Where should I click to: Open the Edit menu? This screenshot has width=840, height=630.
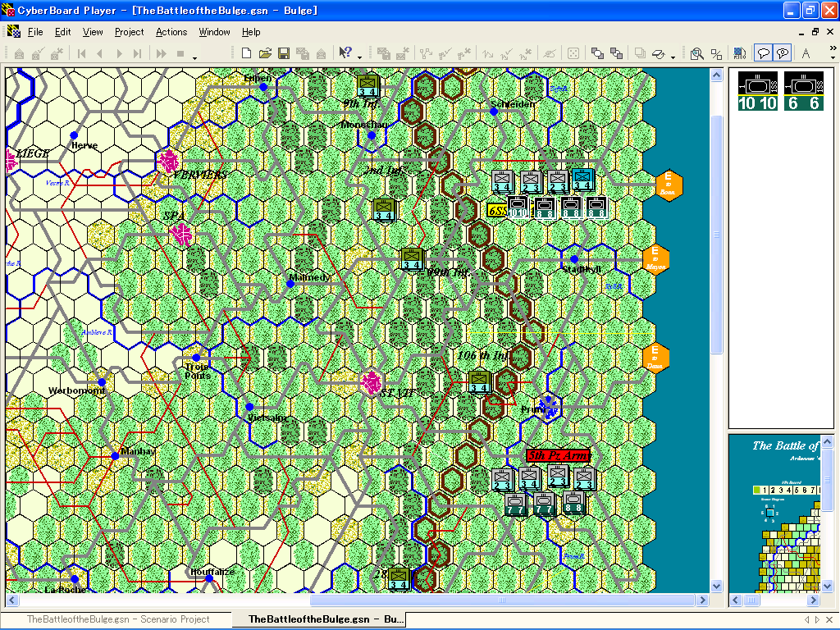(62, 32)
